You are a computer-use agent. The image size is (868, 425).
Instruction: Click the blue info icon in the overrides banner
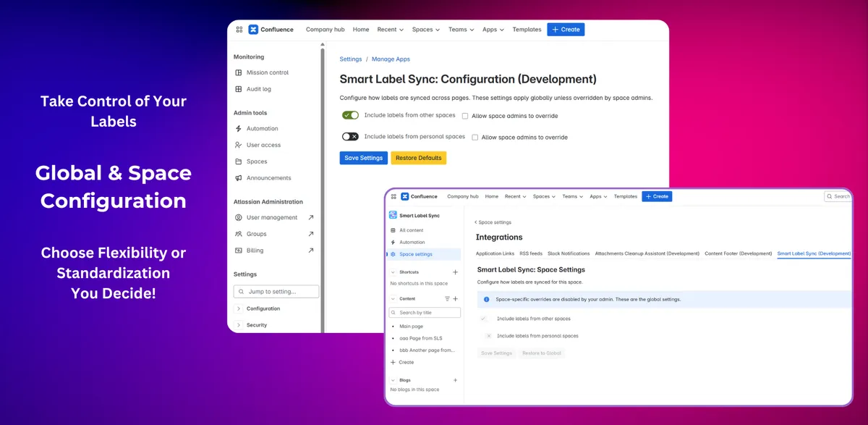[x=487, y=299]
